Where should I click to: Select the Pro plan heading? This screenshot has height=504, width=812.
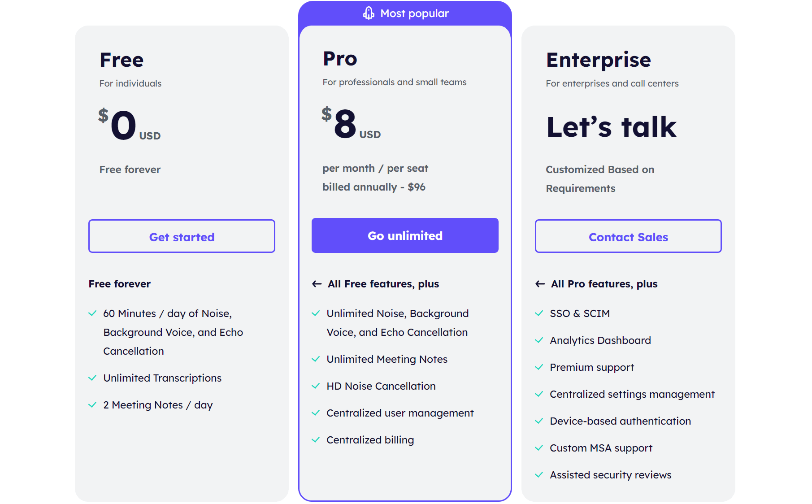click(x=340, y=59)
